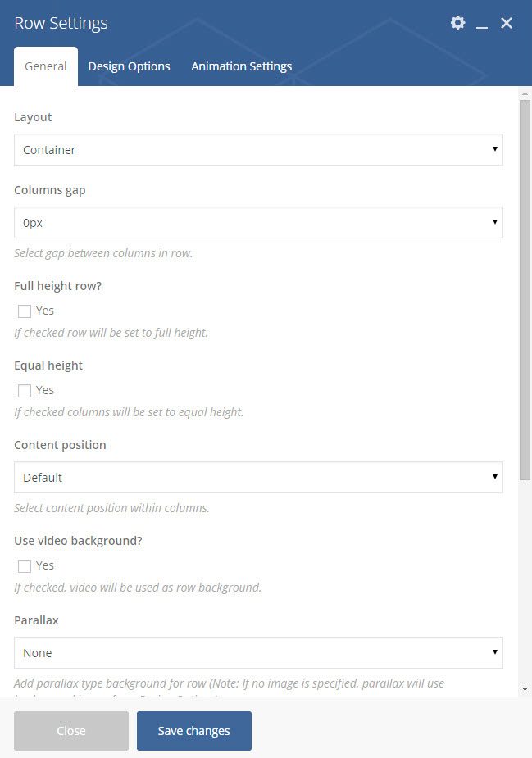Viewport: 532px width, 758px height.
Task: Click the Row Settings title text
Action: (x=61, y=23)
